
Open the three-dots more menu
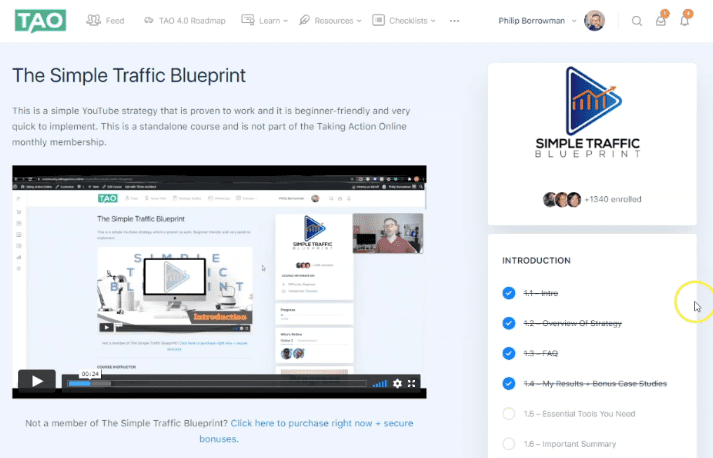[x=454, y=21]
